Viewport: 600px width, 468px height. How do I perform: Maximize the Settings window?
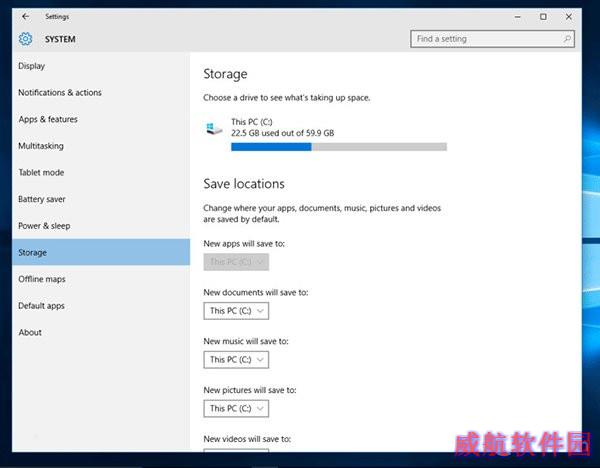click(543, 17)
